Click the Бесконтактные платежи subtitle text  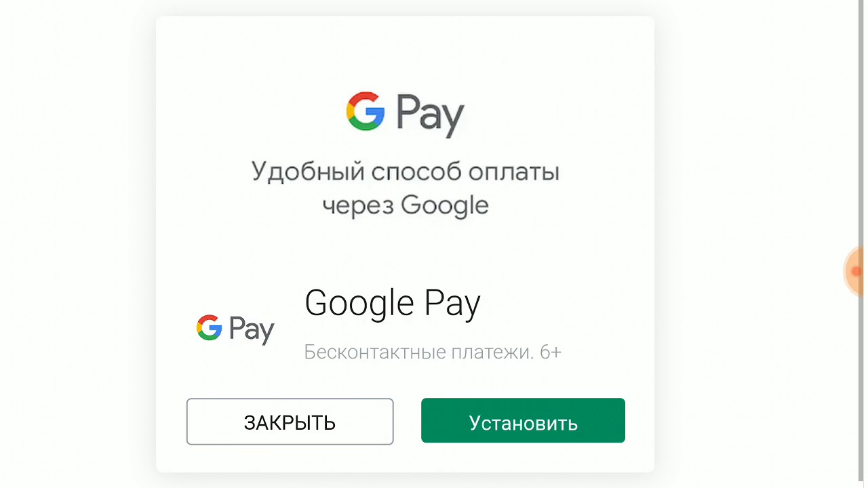[x=418, y=352]
